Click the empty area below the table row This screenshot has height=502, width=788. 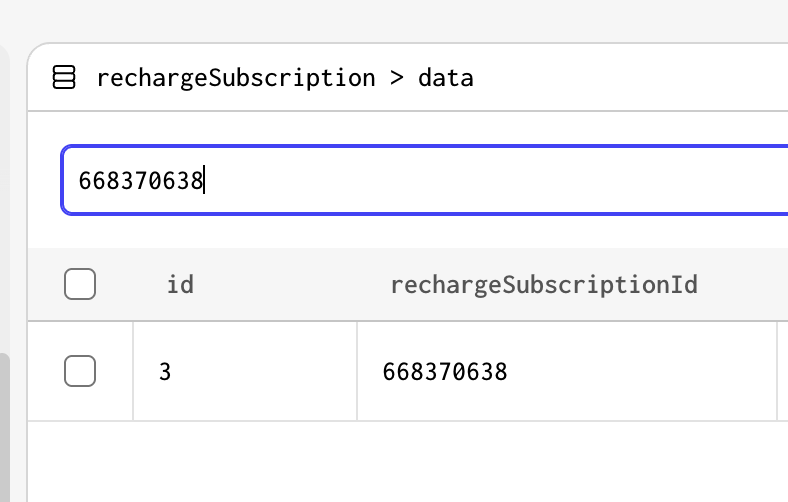pyautogui.click(x=408, y=461)
